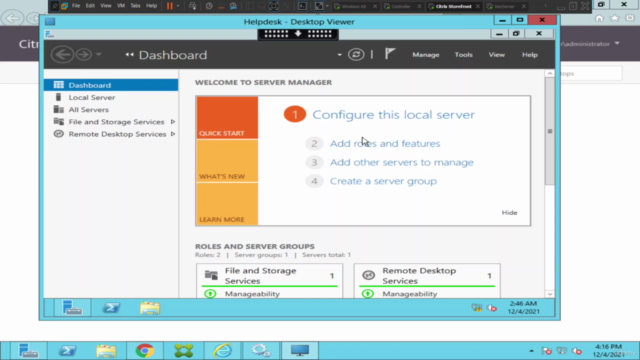Select the WHAT'S NEW tile section
Viewport: 640px width, 360px height.
pos(227,161)
